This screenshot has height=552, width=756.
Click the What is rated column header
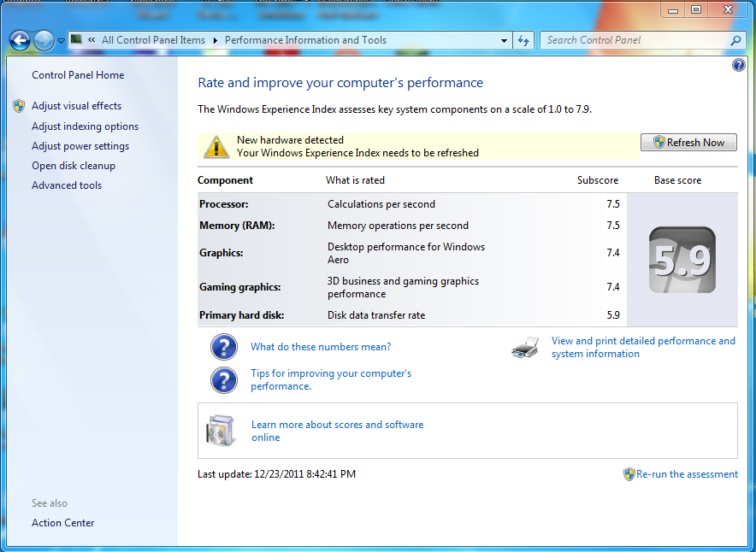pos(356,180)
